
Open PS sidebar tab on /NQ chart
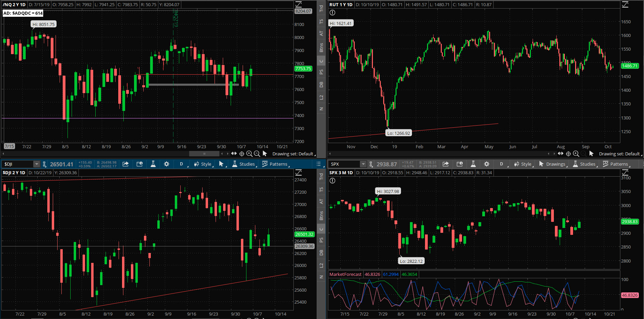tap(321, 72)
